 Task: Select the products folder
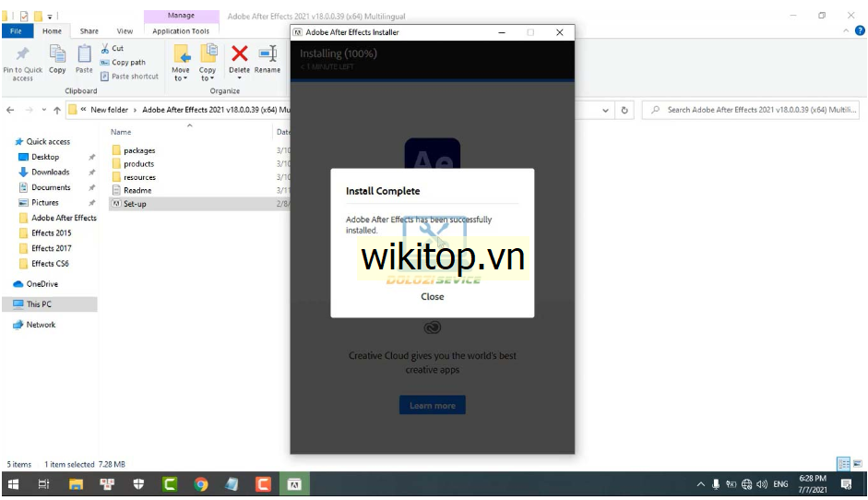click(138, 164)
